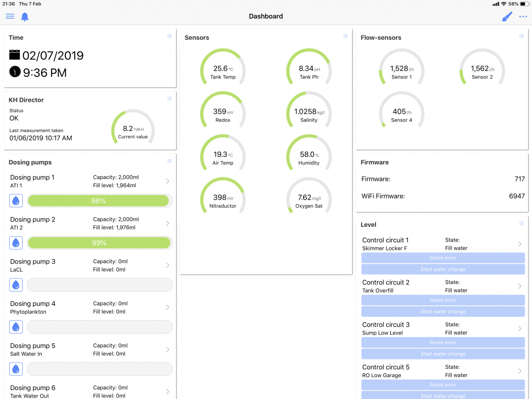Click the WiFi Firmware value 6947
The height and width of the screenshot is (399, 532).
[517, 196]
